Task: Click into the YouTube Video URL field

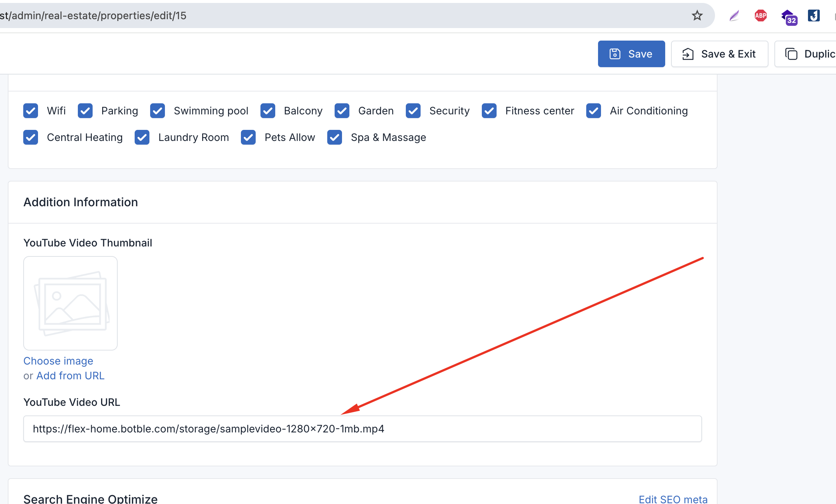Action: tap(362, 429)
